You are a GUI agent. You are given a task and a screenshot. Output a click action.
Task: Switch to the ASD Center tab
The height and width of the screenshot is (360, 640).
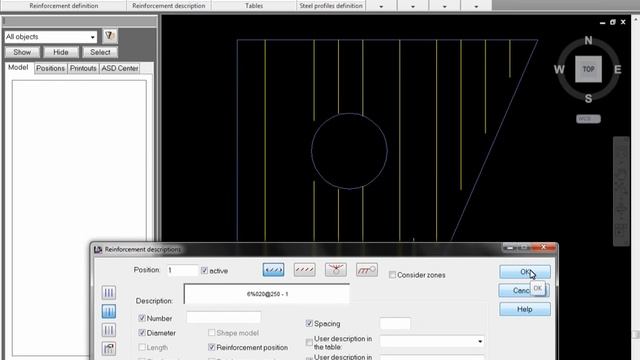pos(120,68)
